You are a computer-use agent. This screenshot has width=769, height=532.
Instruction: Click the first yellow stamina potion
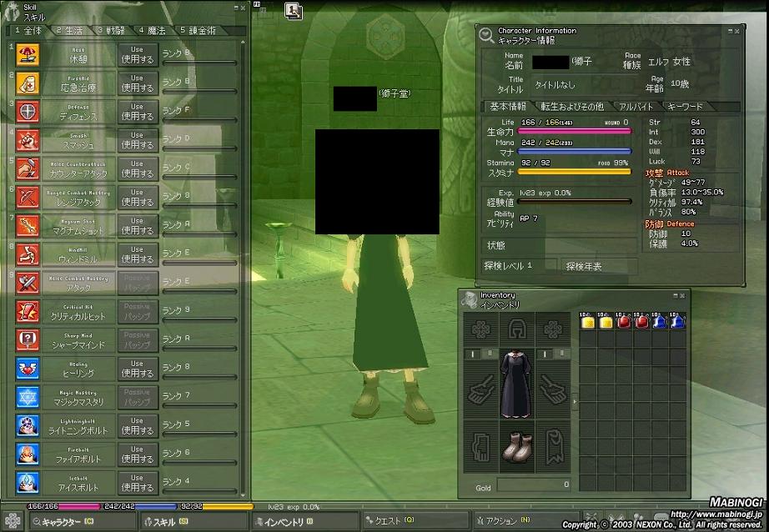587,321
